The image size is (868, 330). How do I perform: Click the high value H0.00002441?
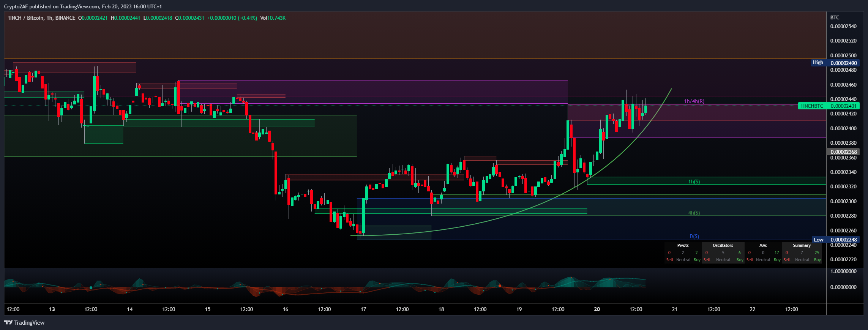[x=125, y=18]
